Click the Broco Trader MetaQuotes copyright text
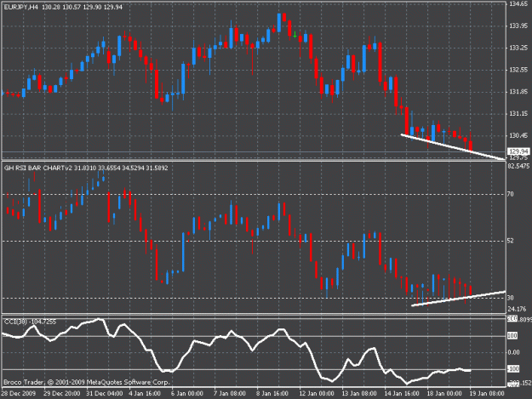The width and height of the screenshot is (532, 399). pyautogui.click(x=87, y=382)
